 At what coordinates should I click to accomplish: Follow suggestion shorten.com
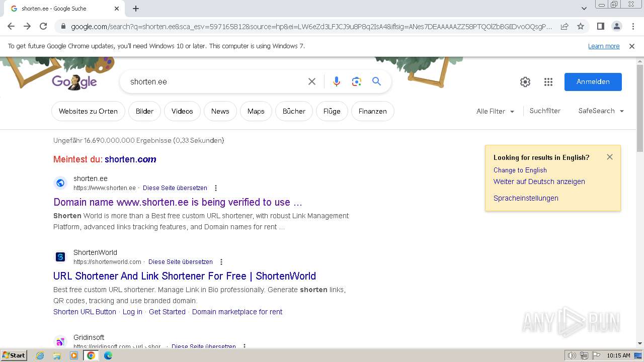pos(130,159)
